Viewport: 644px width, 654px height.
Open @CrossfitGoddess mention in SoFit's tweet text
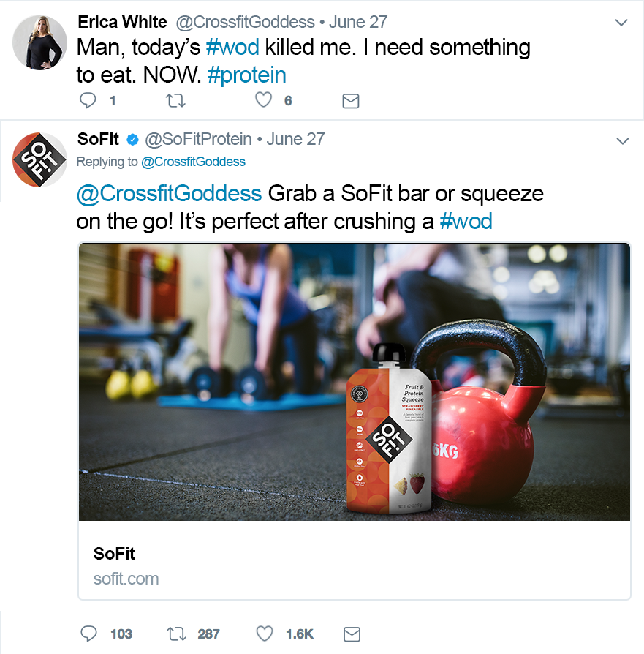169,194
